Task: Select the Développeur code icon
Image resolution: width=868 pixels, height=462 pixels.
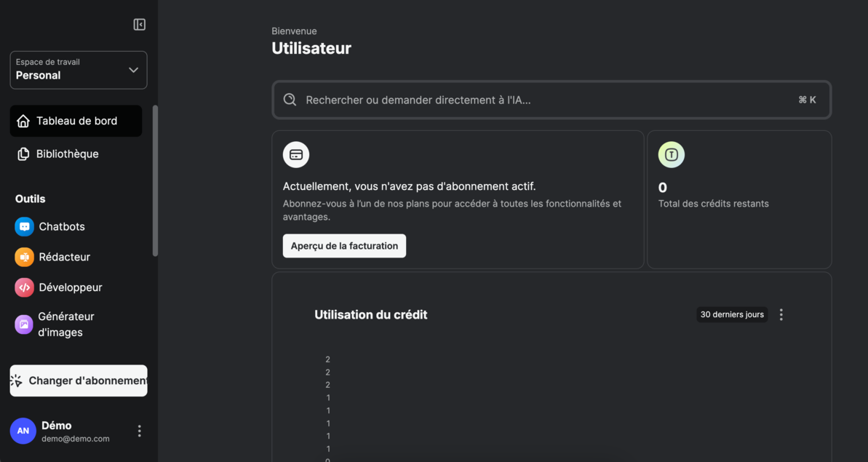Action: point(24,287)
